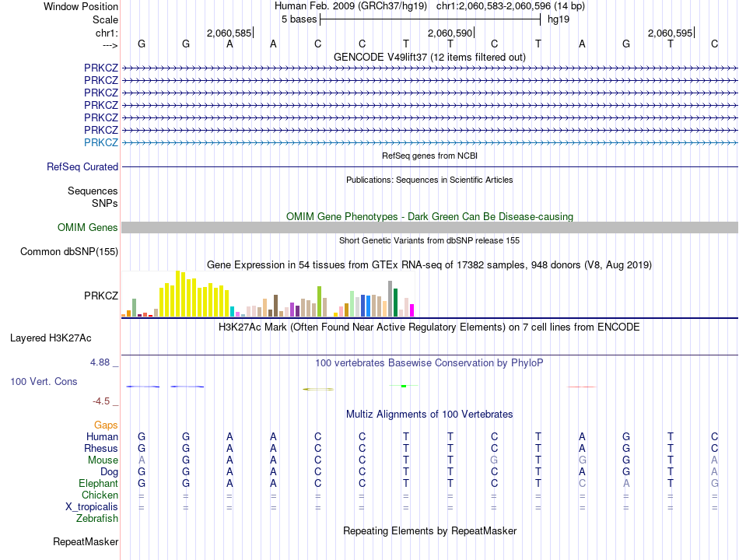This screenshot has height=560, width=739.
Task: Click the tallest yellow GTEx expression bar
Action: point(178,293)
